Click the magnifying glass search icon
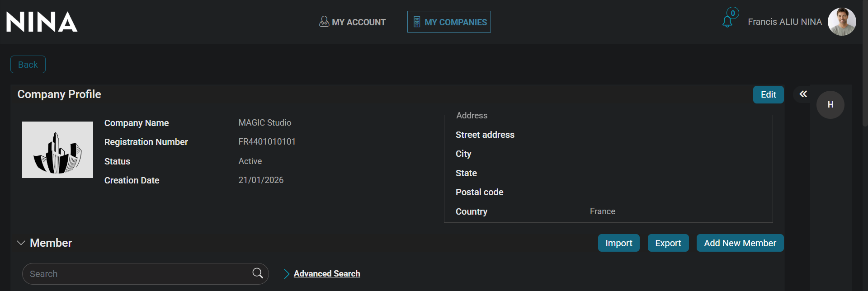This screenshot has width=868, height=291. (x=258, y=273)
